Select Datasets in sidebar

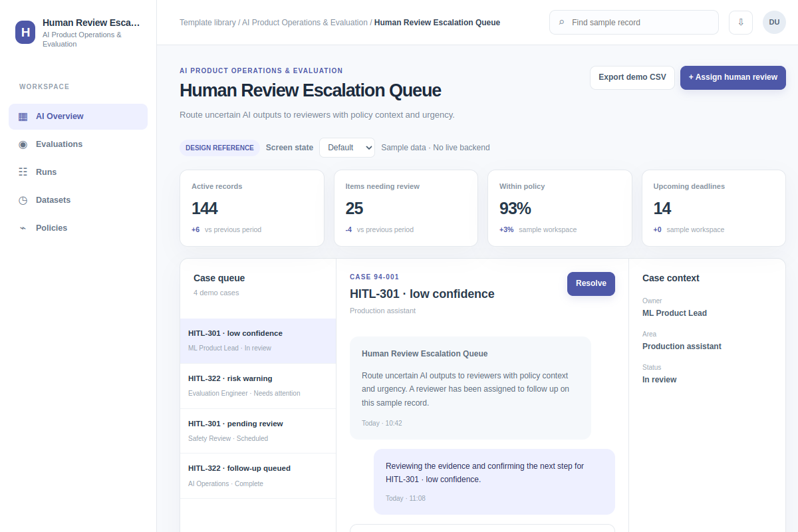point(78,200)
